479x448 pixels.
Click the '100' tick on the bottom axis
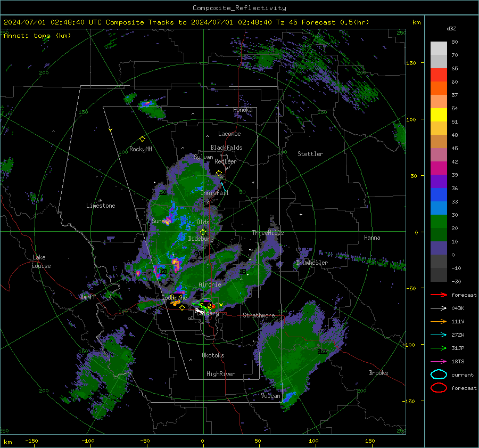point(313,441)
